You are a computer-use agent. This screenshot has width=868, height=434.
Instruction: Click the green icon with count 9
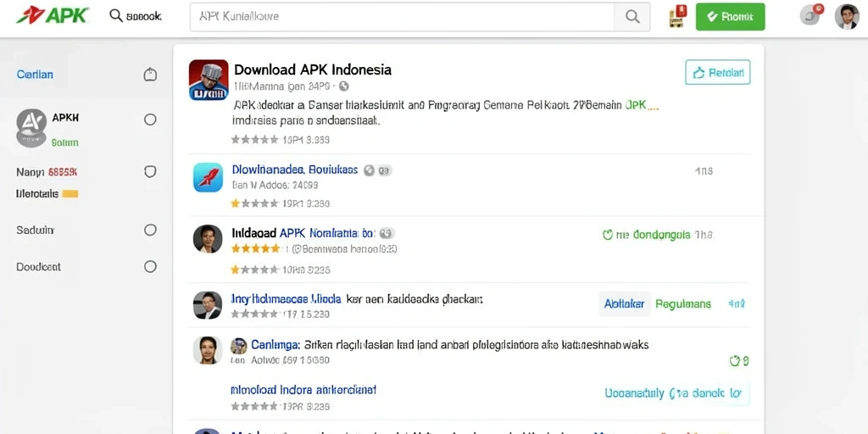[x=739, y=361]
